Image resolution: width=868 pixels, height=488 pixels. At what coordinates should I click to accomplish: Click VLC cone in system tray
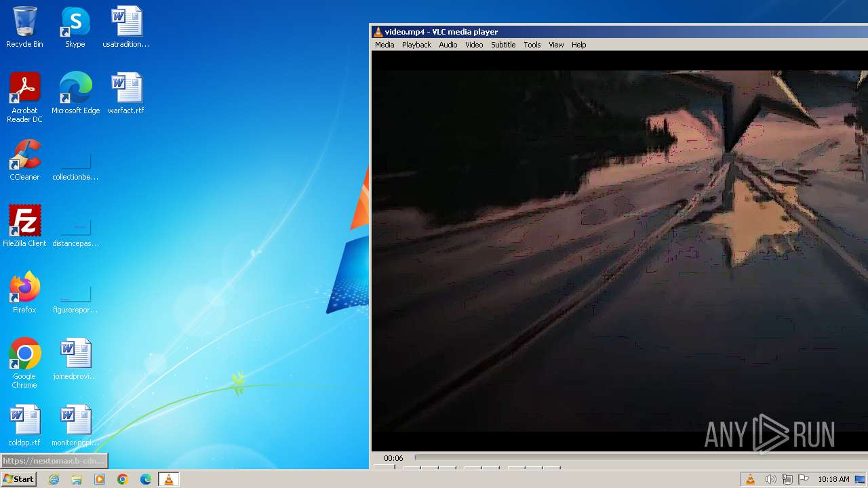point(751,479)
